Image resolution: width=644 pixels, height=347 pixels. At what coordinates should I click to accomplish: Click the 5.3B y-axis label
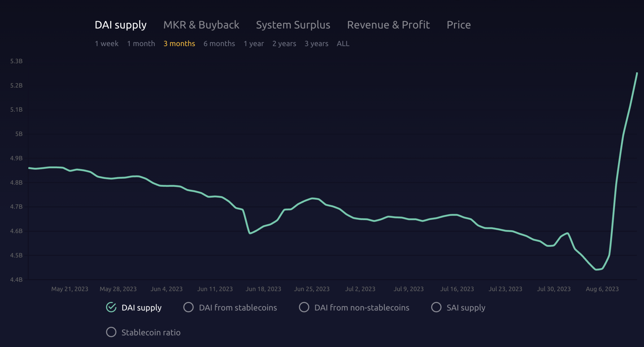[16, 61]
